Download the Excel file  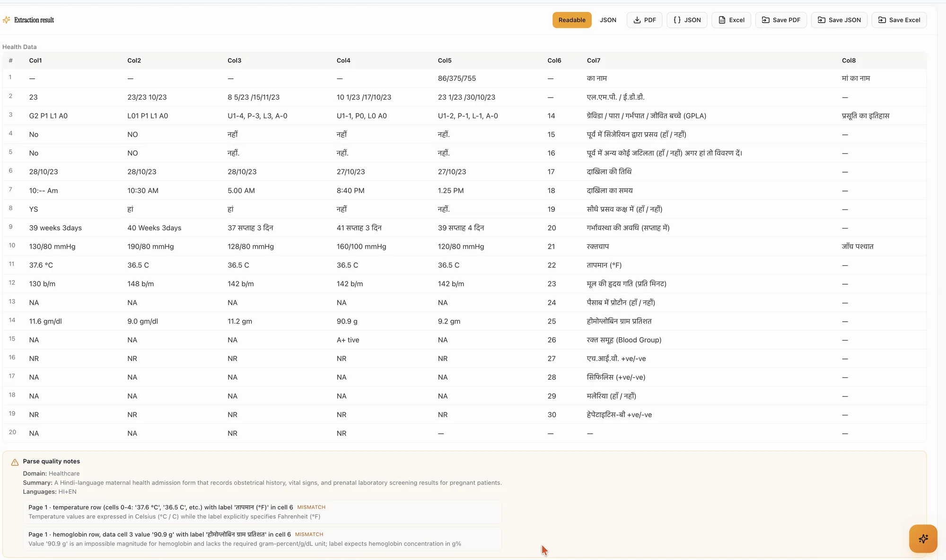pos(731,20)
